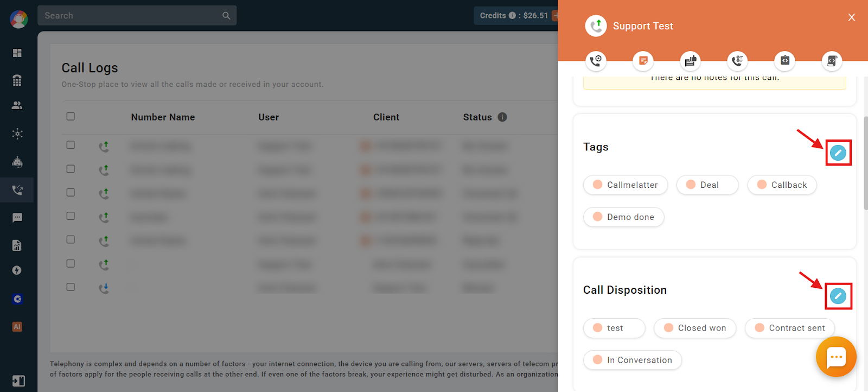
Task: Click the Client column header
Action: 386,117
